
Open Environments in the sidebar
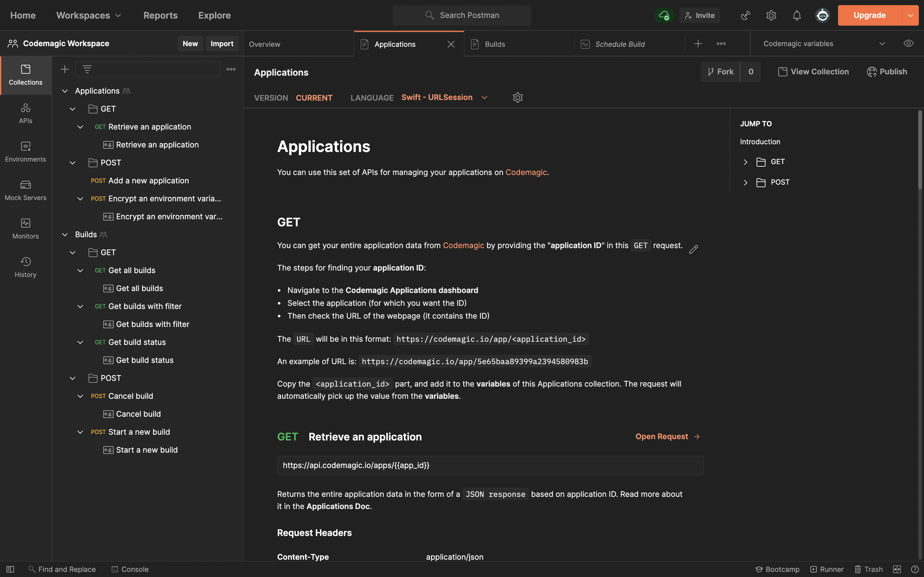pos(26,152)
